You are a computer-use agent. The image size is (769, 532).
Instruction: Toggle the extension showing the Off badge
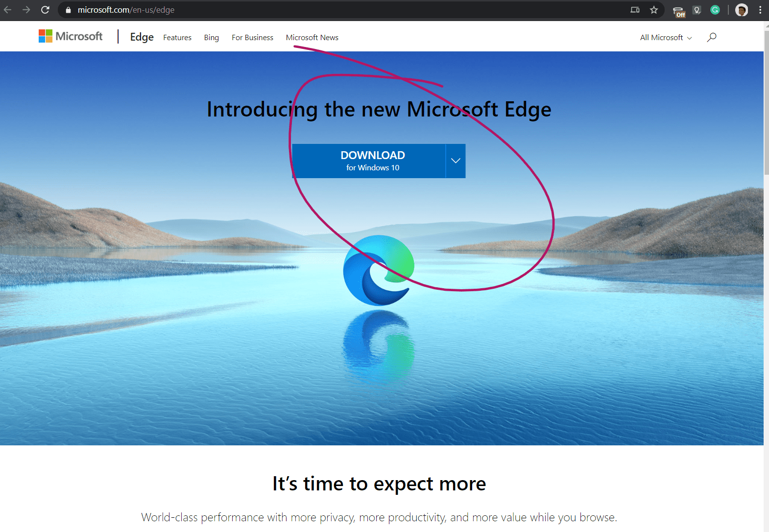click(x=678, y=11)
